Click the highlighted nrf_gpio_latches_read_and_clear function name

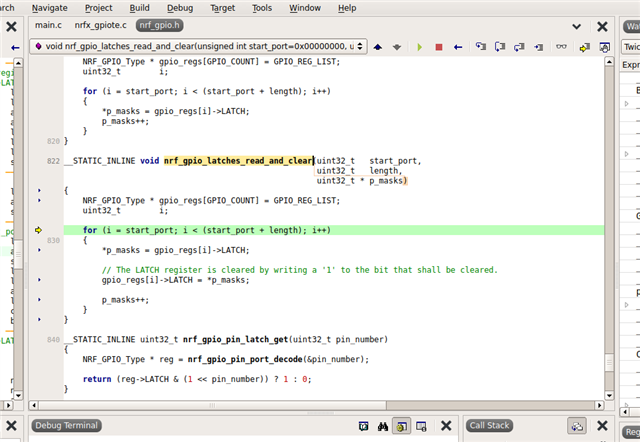(x=238, y=161)
